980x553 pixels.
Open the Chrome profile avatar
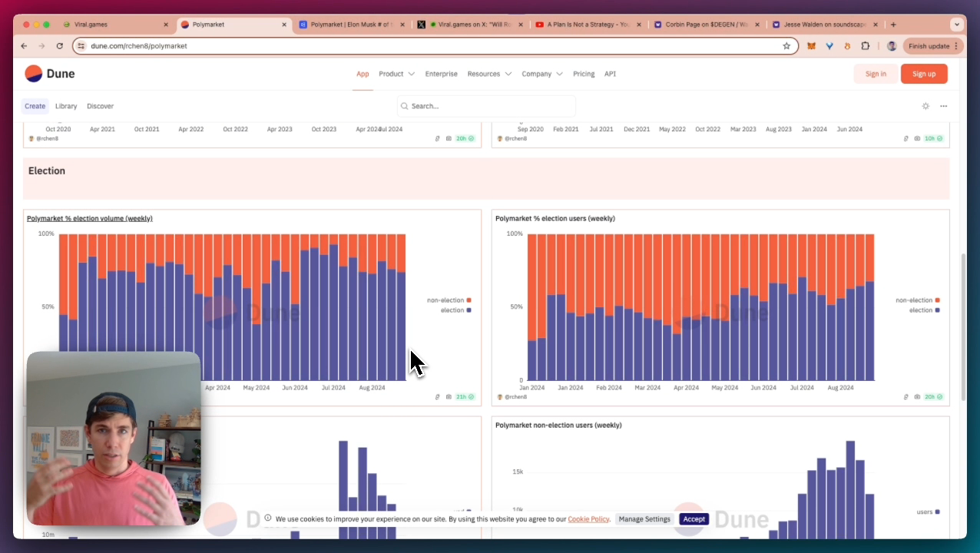(892, 46)
